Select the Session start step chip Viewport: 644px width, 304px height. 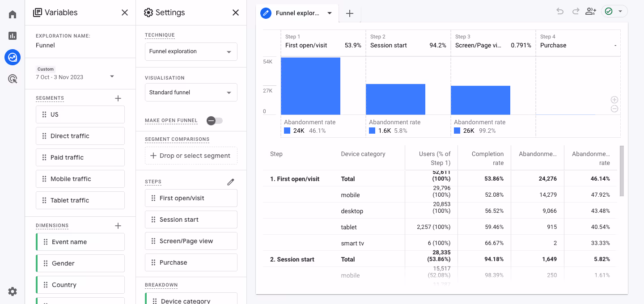coord(191,220)
